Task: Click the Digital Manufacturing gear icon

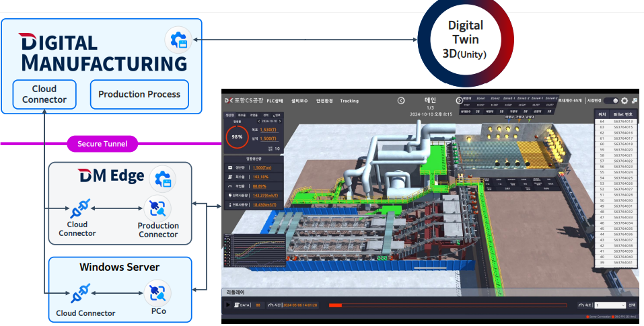Action: tap(178, 40)
